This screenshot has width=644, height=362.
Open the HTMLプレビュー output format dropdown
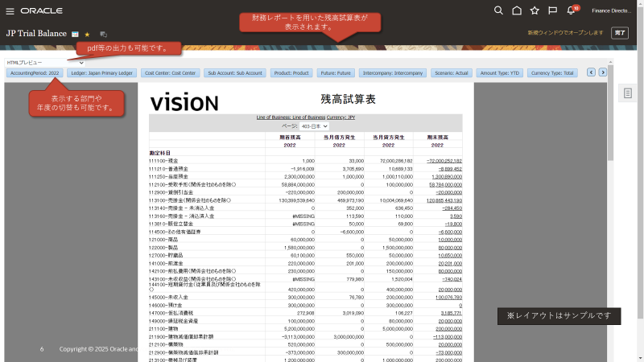point(45,63)
